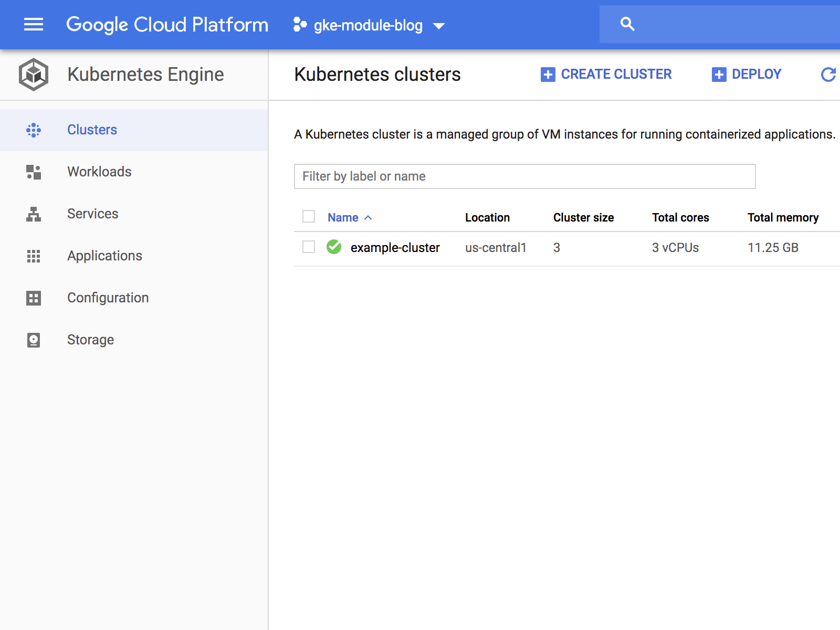Click the Location column header
The image size is (840, 630).
point(487,217)
